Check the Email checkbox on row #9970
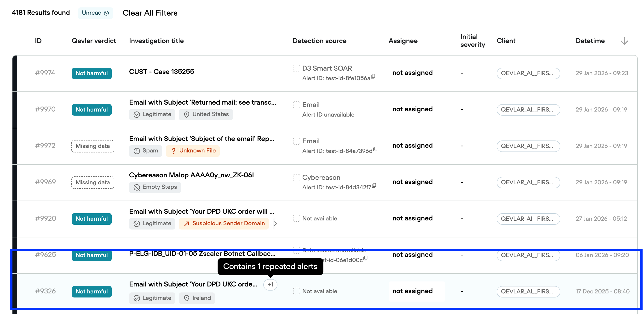The height and width of the screenshot is (314, 644). [x=296, y=104]
